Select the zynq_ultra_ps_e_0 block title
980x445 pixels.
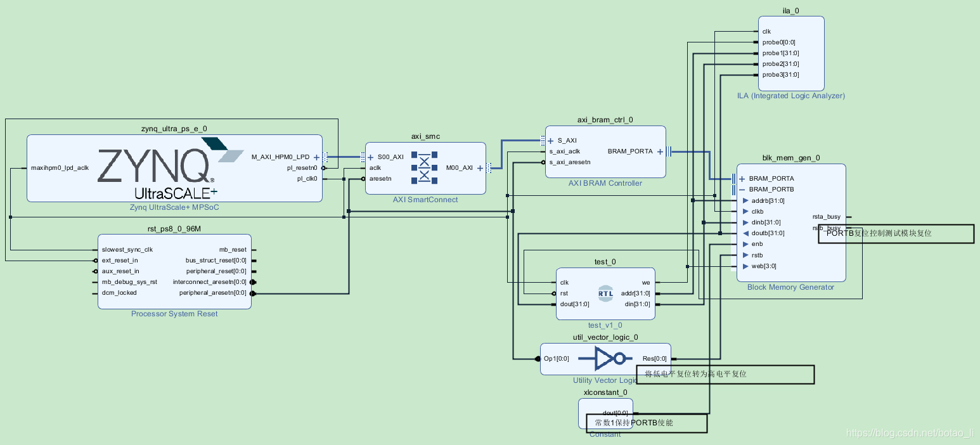tap(174, 129)
